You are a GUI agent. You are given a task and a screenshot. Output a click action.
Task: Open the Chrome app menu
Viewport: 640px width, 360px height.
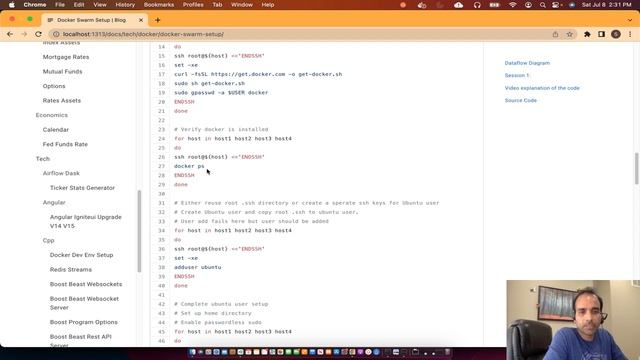pyautogui.click(x=35, y=5)
